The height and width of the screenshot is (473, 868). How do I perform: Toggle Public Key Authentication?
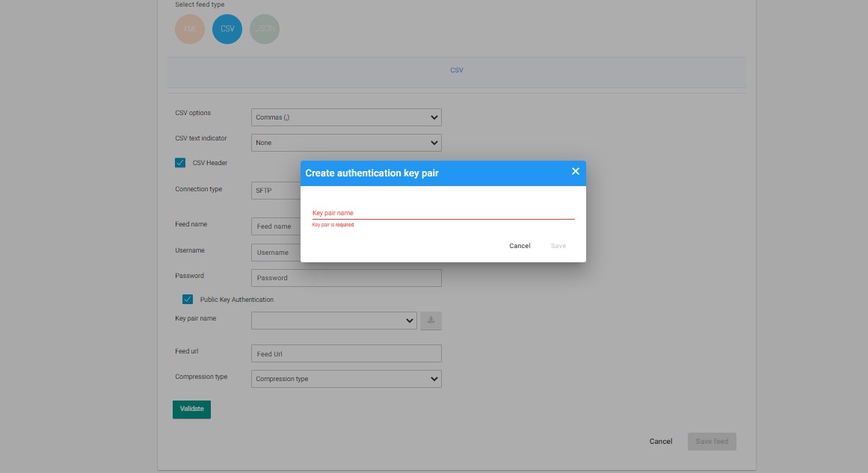[x=188, y=300]
